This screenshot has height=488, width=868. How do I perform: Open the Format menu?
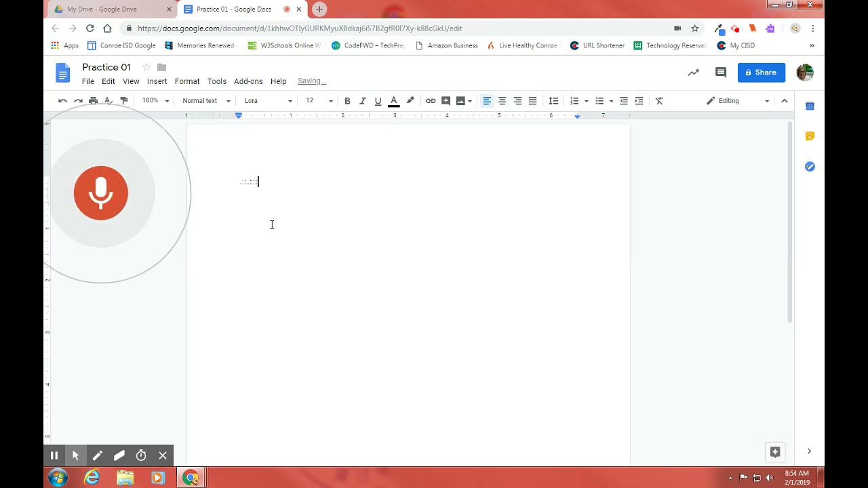(187, 81)
